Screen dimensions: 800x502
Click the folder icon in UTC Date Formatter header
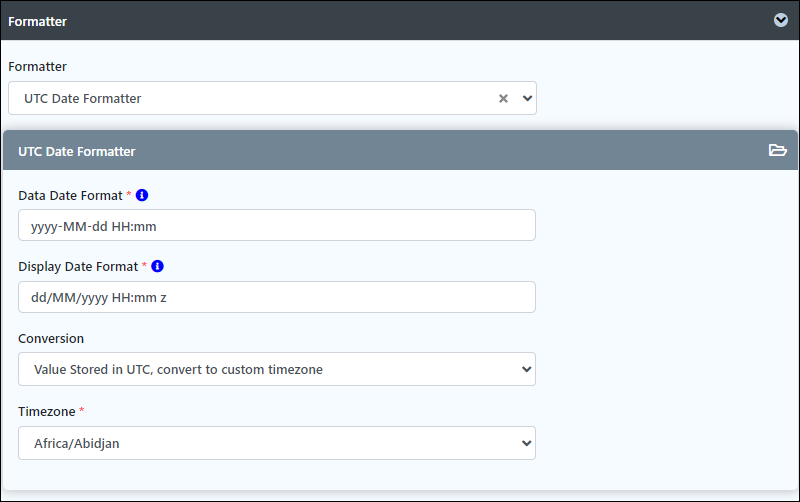778,150
